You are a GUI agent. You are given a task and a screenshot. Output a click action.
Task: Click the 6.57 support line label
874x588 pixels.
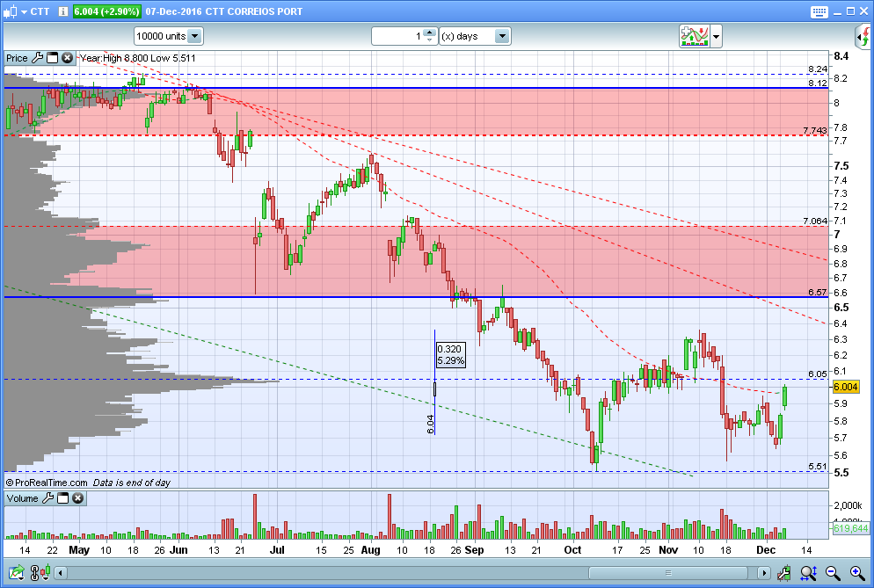pos(818,292)
